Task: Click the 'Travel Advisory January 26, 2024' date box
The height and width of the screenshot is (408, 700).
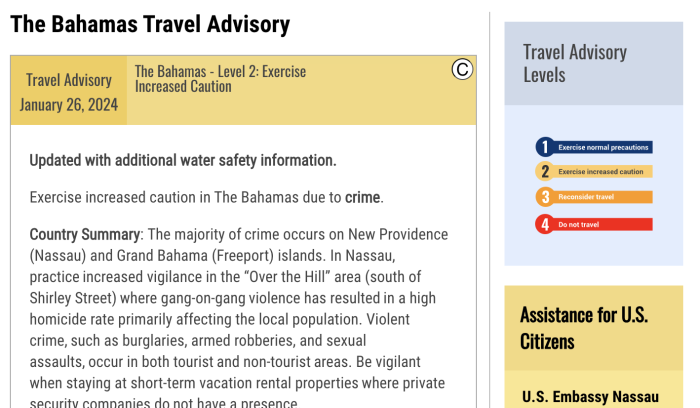Action: (69, 91)
